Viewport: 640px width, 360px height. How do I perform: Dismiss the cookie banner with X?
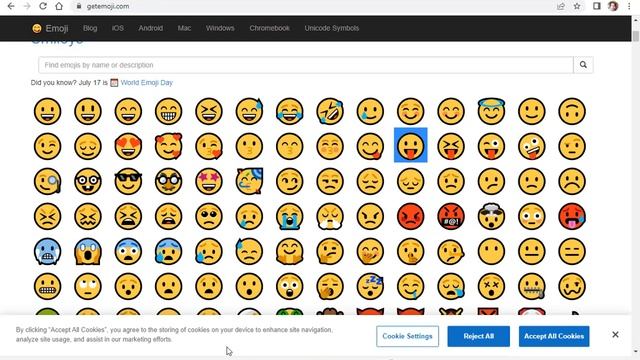(x=616, y=335)
